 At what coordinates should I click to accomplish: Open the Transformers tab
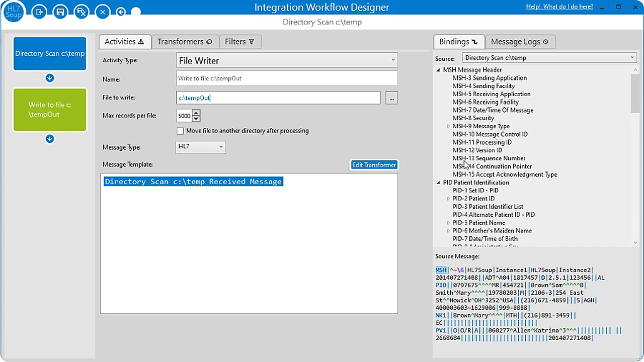coord(185,42)
